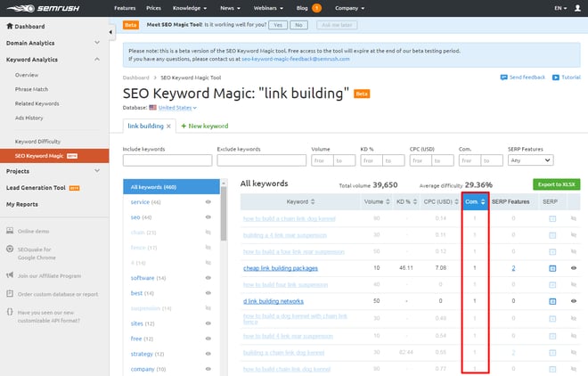The height and width of the screenshot is (376, 588).
Task: Open the News dropdown menu
Action: tap(230, 8)
